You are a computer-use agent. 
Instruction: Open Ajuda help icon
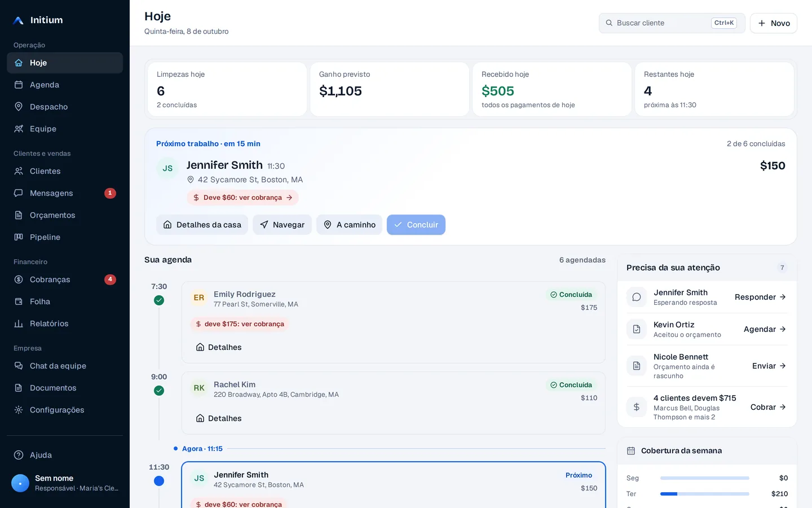[x=19, y=455]
